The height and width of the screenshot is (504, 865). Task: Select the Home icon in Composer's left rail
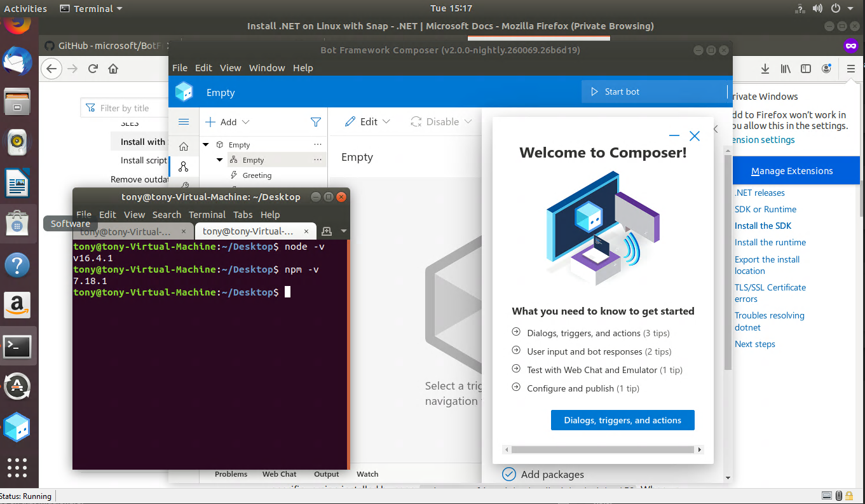pyautogui.click(x=184, y=145)
